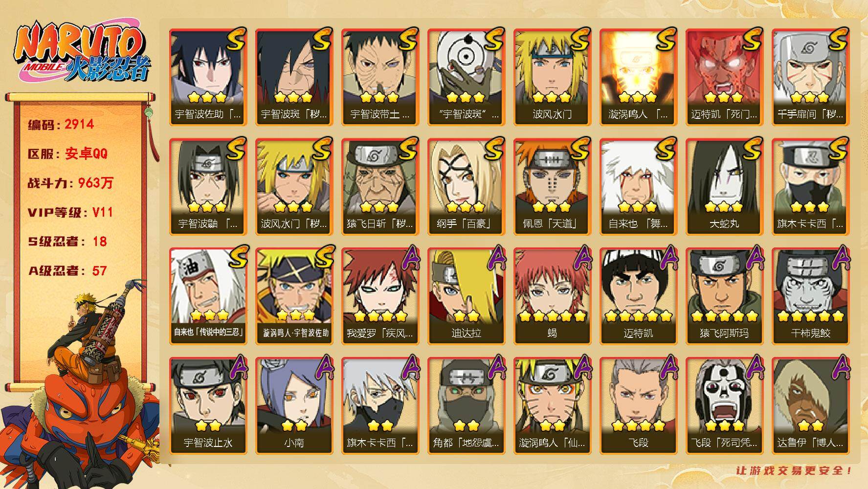Open the 迈特凯 A-rank card

pos(638,296)
